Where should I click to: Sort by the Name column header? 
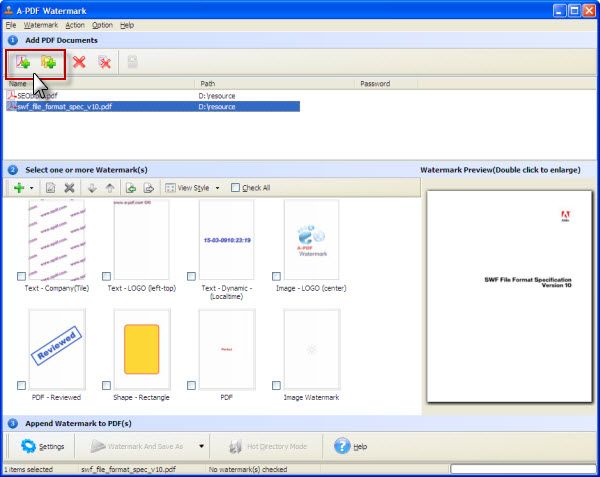point(100,83)
